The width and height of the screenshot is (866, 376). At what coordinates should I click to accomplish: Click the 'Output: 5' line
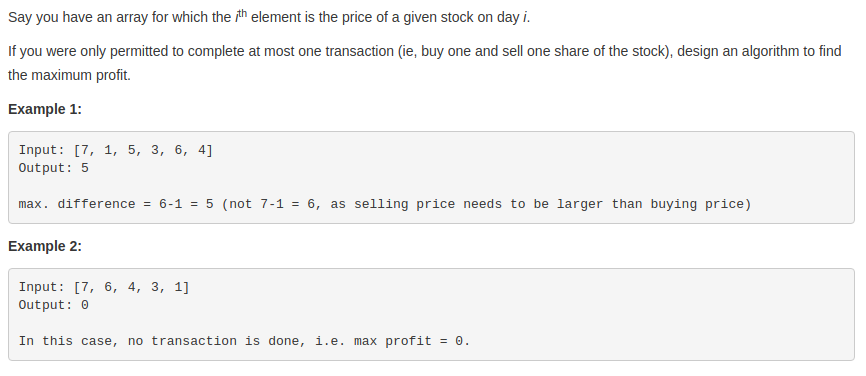pos(54,168)
